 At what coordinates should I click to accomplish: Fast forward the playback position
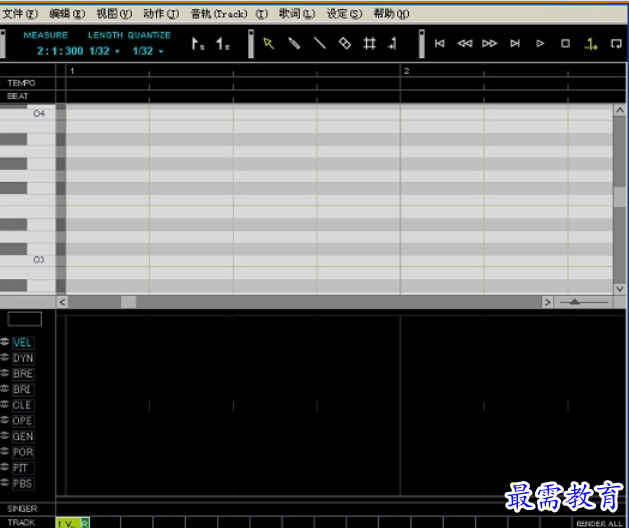point(490,43)
